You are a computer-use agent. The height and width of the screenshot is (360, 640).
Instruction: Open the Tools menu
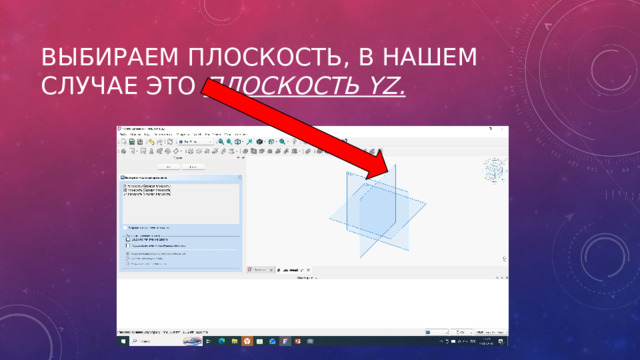163,134
